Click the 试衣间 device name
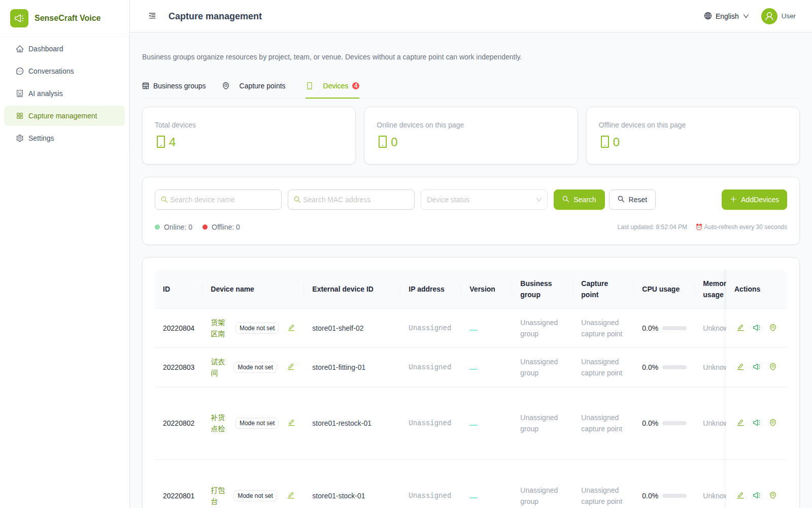 218,367
